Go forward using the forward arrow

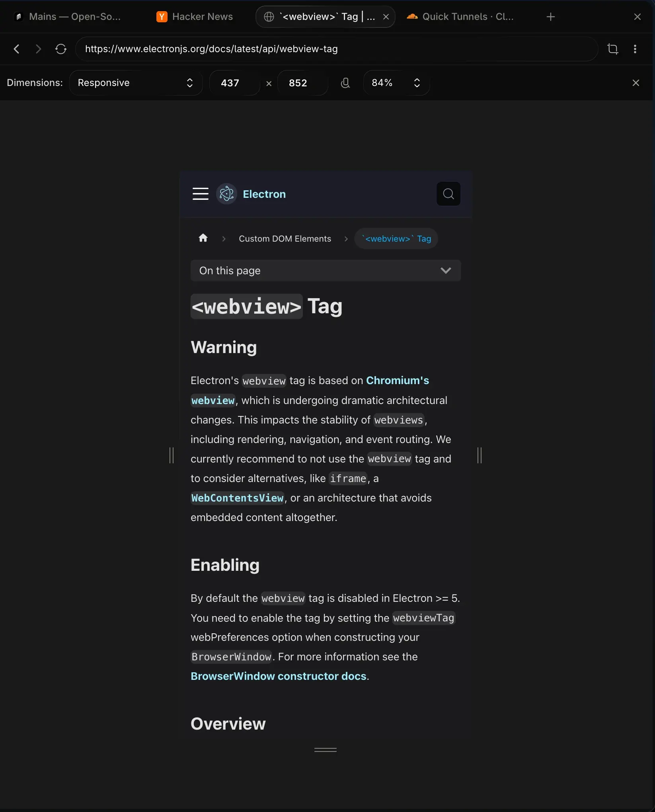pyautogui.click(x=38, y=49)
